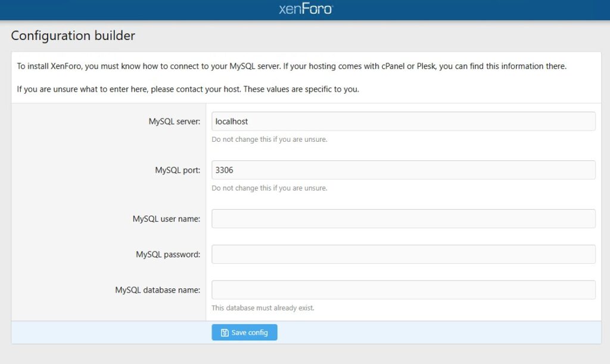Screen dimensions: 610x364
Task: Click into the MySQL password field
Action: 403,254
